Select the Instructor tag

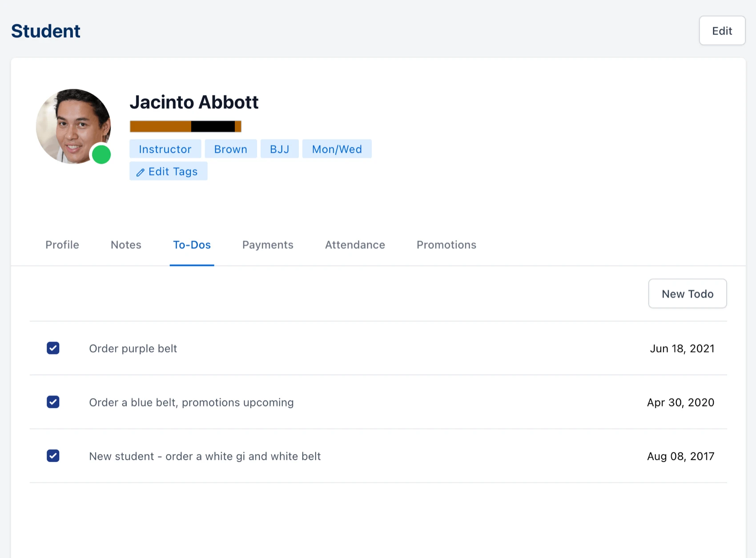[x=165, y=149]
